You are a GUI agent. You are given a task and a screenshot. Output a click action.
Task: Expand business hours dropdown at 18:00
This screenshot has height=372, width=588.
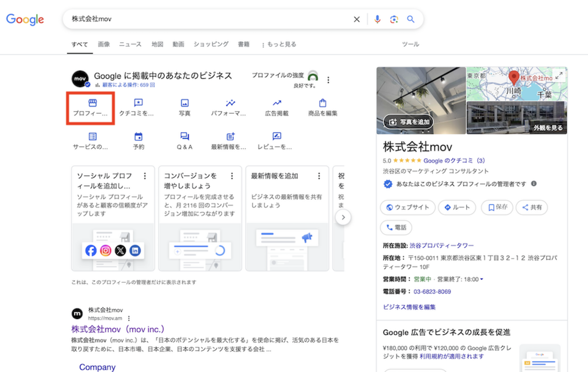pos(481,279)
